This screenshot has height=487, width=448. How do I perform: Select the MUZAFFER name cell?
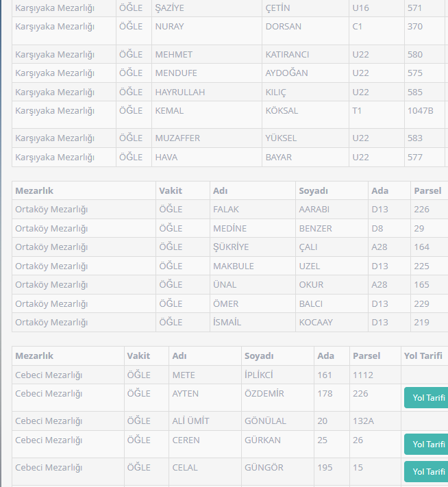coord(177,138)
